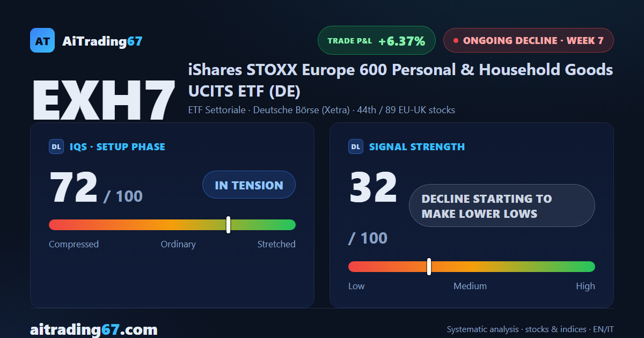The height and width of the screenshot is (338, 644).
Task: Click the Signal Strength score of 32
Action: coord(373,188)
